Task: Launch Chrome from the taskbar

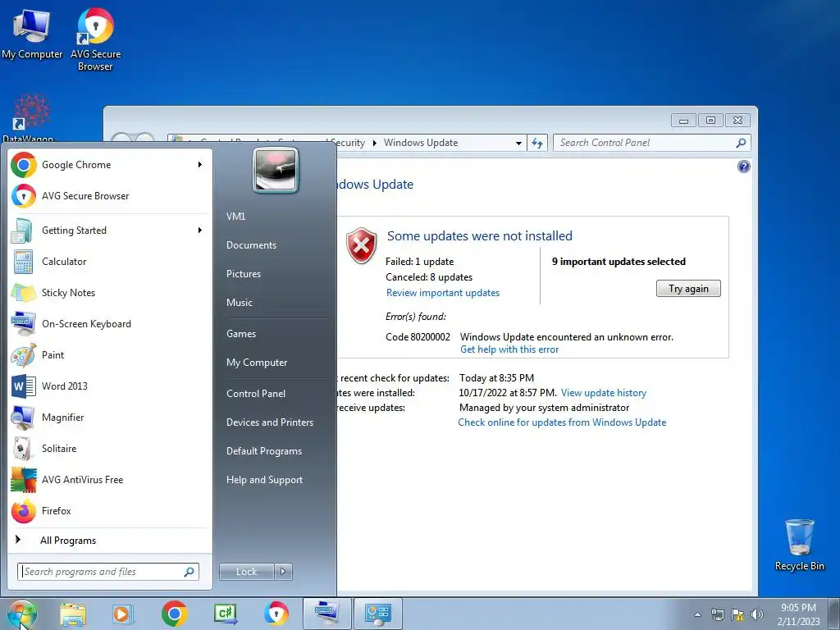Action: click(x=174, y=614)
